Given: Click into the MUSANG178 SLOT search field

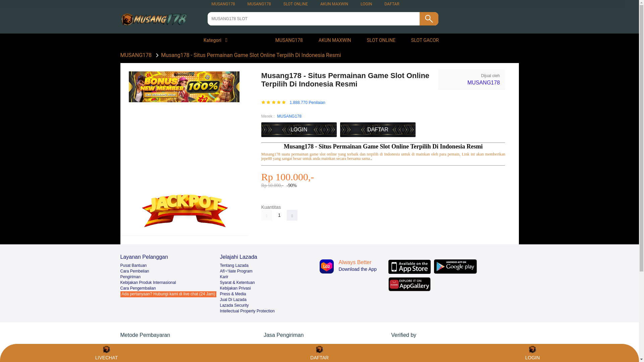Looking at the screenshot, I should tap(313, 19).
